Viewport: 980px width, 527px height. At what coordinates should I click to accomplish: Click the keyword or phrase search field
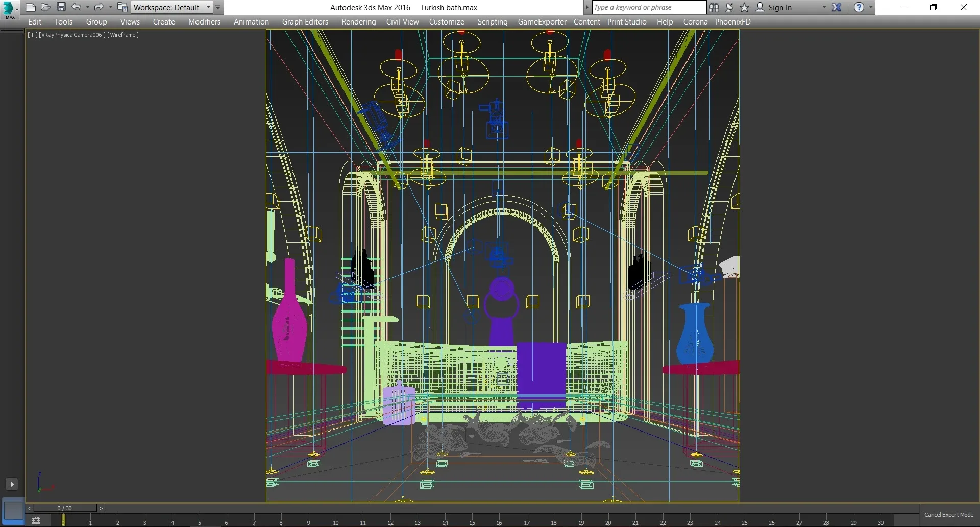click(649, 7)
